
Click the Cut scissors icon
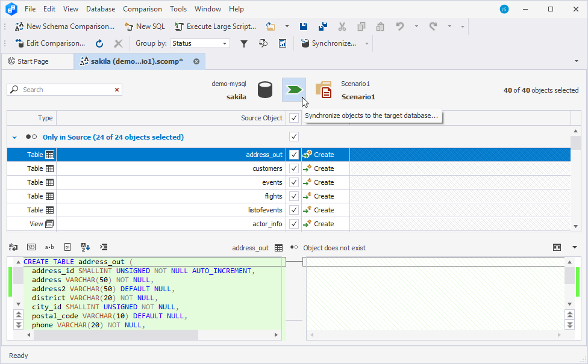click(342, 26)
